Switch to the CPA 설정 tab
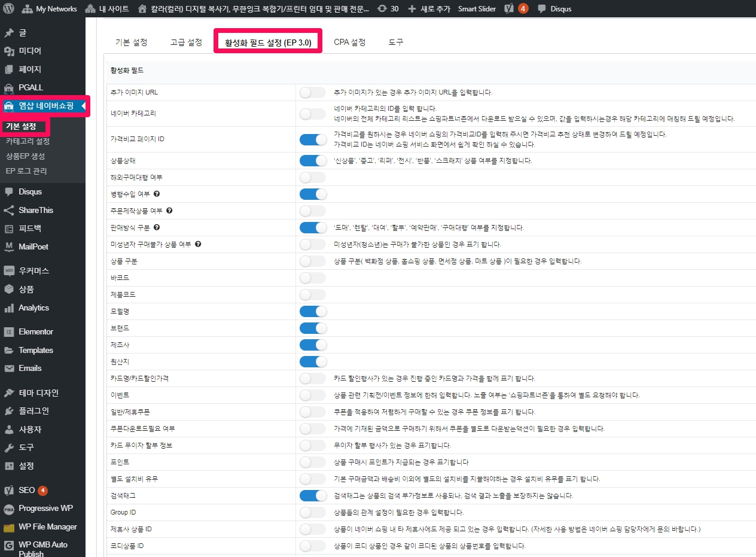Screen dimensions: 756x557 click(x=349, y=42)
